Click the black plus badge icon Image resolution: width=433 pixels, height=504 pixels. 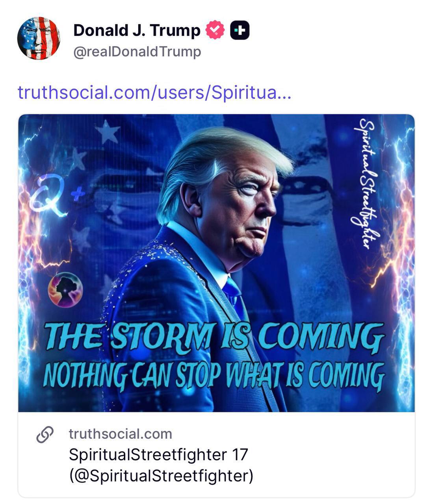click(x=240, y=30)
